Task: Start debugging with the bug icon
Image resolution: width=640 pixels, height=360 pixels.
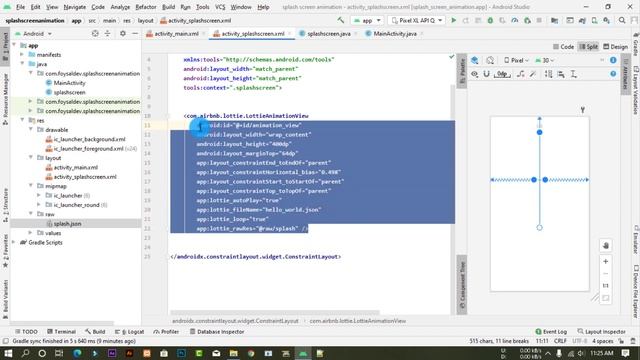Action: tap(490, 20)
